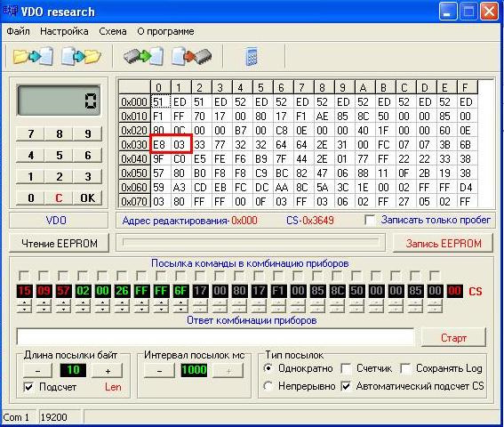Image resolution: width=504 pixels, height=427 pixels.
Task: Confirm keypad entry with OK
Action: (x=88, y=197)
